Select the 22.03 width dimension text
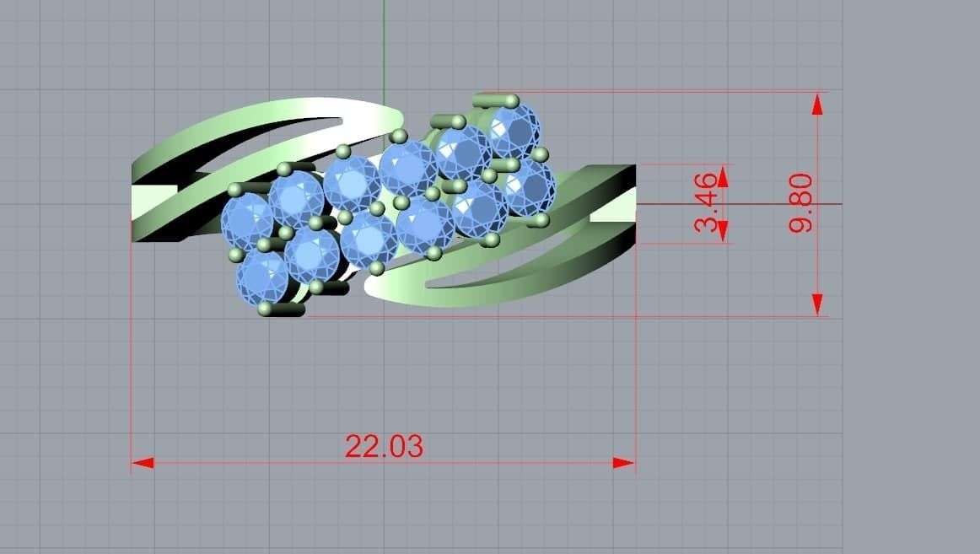Viewport: 980px width, 554px height. 384,447
